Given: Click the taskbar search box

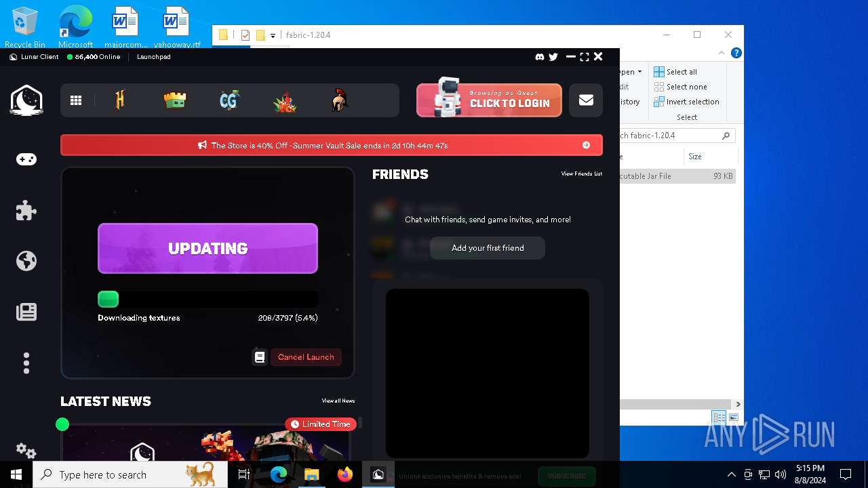Looking at the screenshot, I should coord(130,474).
